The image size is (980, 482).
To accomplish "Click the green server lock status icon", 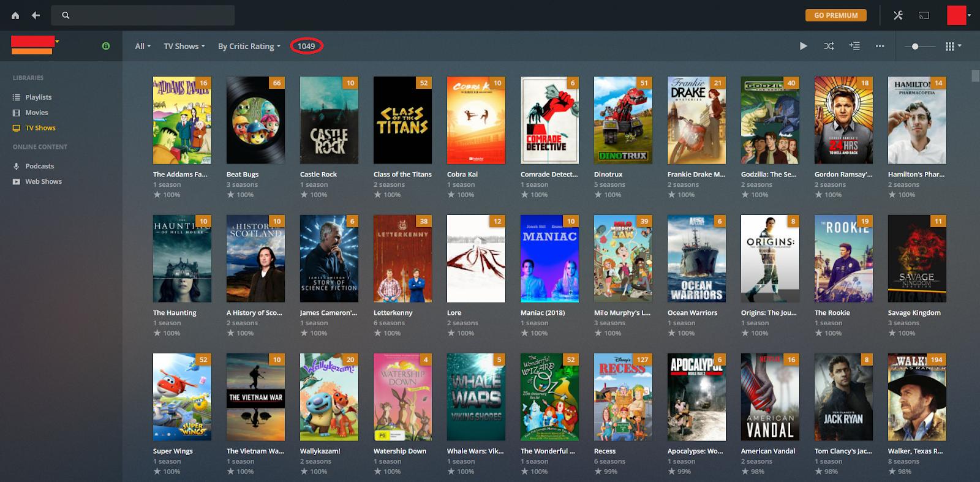I will tap(106, 46).
